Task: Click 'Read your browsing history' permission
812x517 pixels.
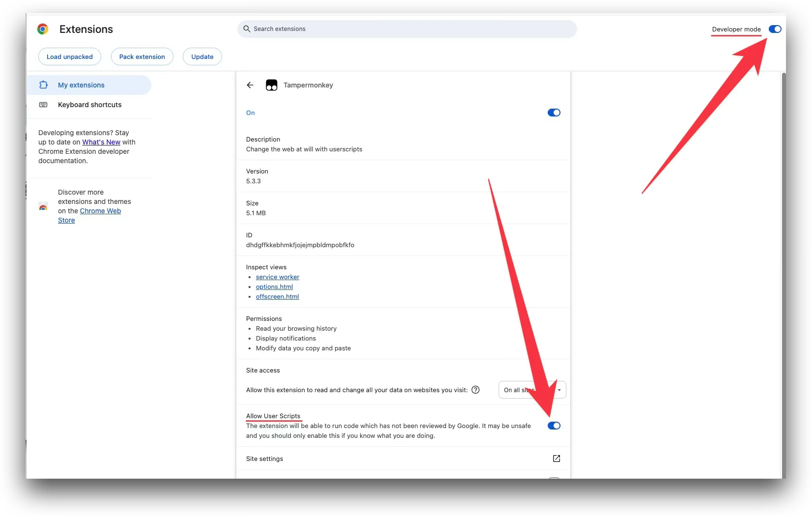Action: click(296, 328)
